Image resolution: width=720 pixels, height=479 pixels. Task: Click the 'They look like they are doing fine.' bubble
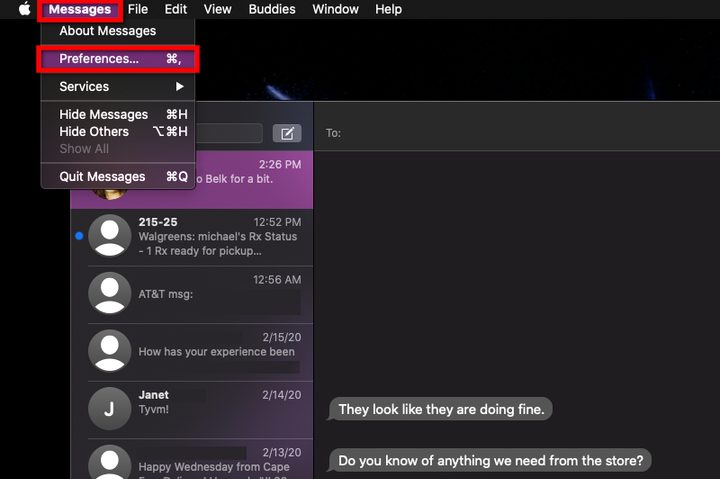(441, 409)
